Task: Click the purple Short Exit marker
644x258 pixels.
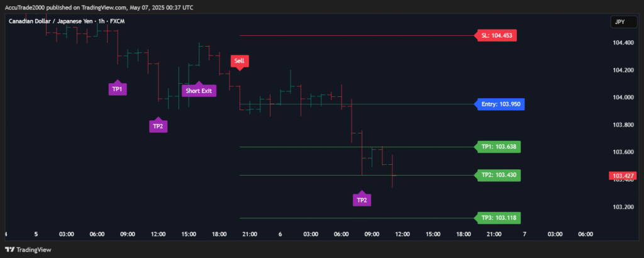Action: (x=199, y=91)
